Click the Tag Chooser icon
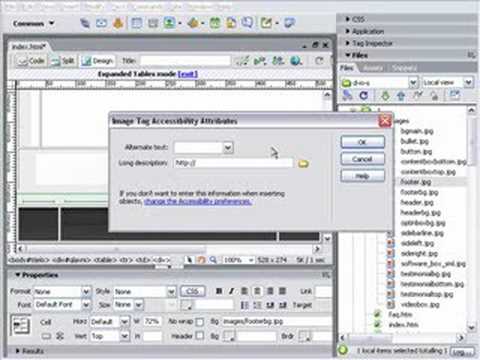This screenshot has height=360, width=480. (x=289, y=23)
